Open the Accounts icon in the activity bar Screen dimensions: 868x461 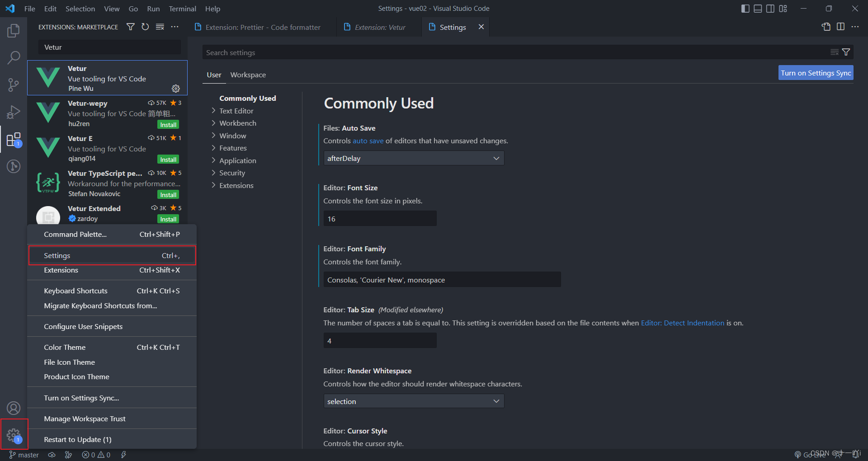tap(14, 408)
